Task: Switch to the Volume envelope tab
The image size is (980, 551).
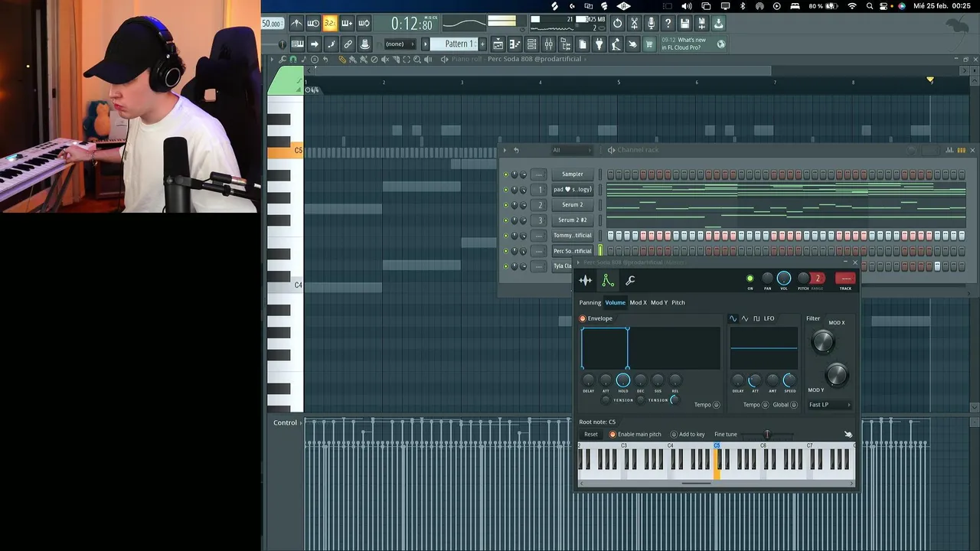Action: 616,302
